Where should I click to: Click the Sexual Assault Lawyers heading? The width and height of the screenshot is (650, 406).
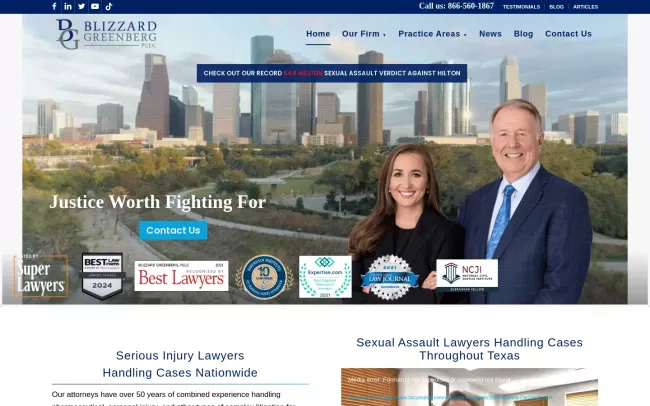click(469, 349)
